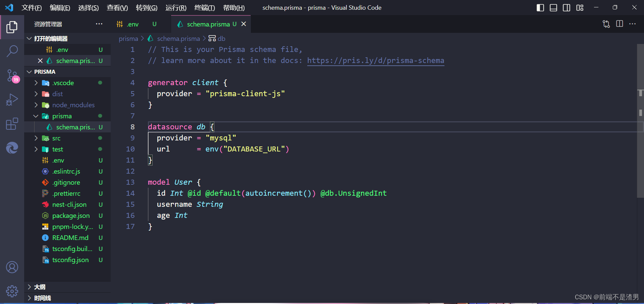
Task: Open .gitignore file
Action: (67, 182)
